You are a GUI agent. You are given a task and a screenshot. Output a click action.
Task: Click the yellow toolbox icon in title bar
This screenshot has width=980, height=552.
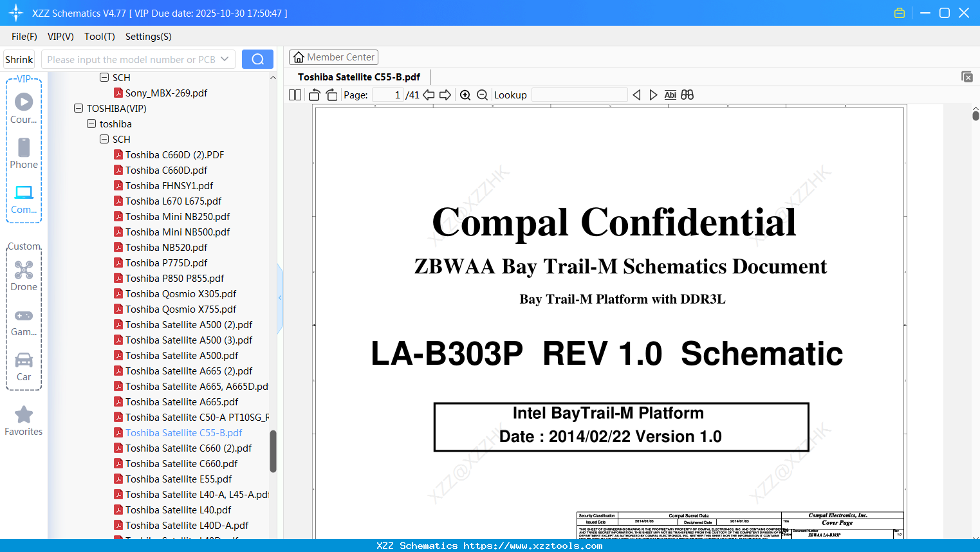coord(900,13)
